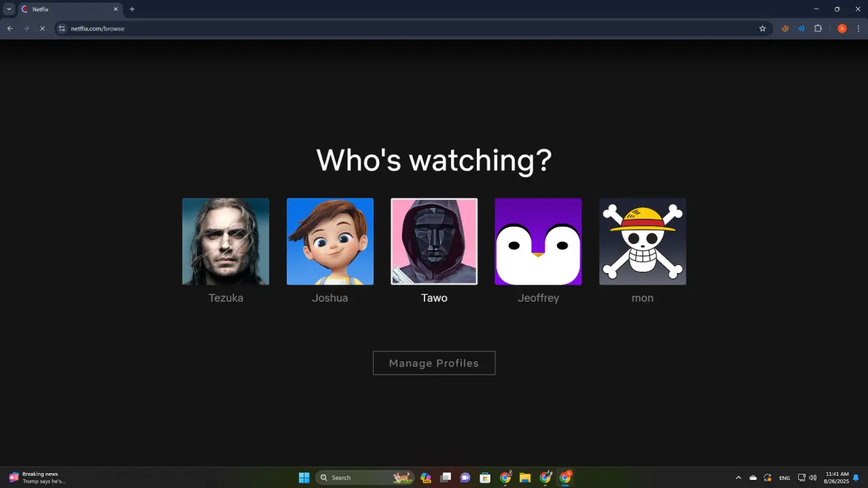The image size is (868, 488).
Task: Open the Extensions puzzle-piece menu
Action: coord(818,28)
